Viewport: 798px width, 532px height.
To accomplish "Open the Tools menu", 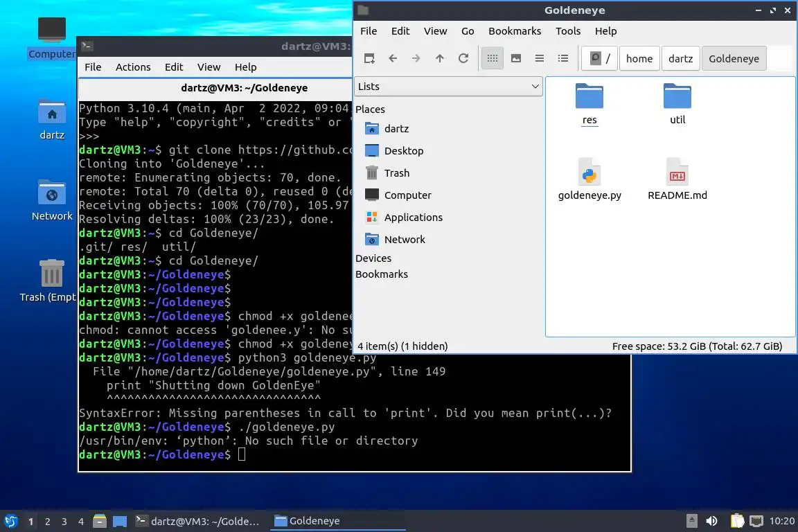I will (568, 31).
